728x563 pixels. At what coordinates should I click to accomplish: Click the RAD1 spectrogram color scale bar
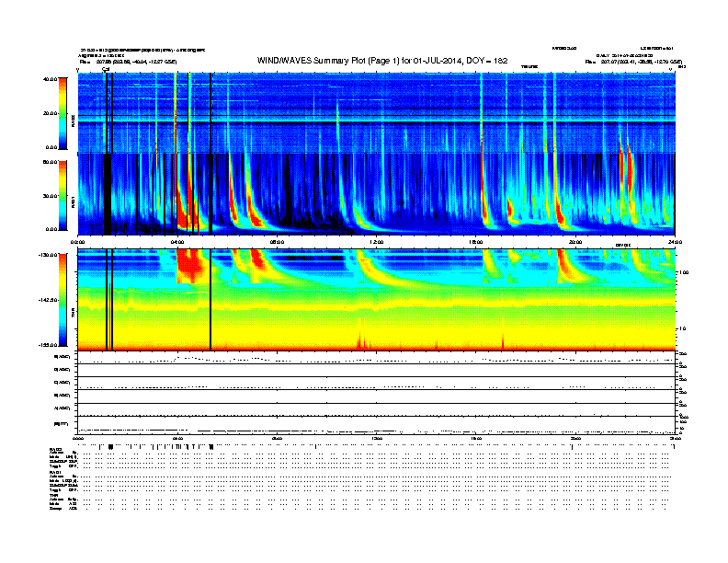63,196
